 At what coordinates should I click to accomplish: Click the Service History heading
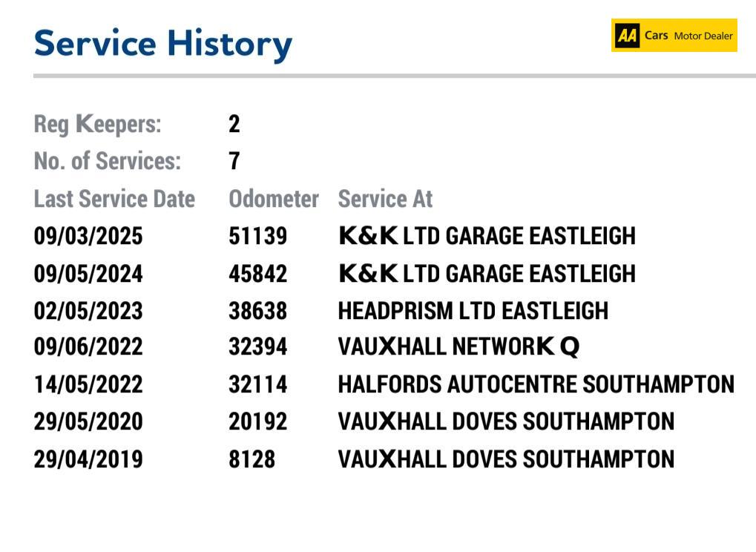[163, 43]
